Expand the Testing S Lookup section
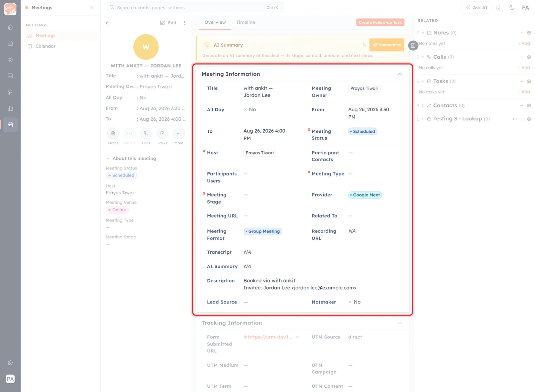535x392 pixels. pyautogui.click(x=423, y=119)
